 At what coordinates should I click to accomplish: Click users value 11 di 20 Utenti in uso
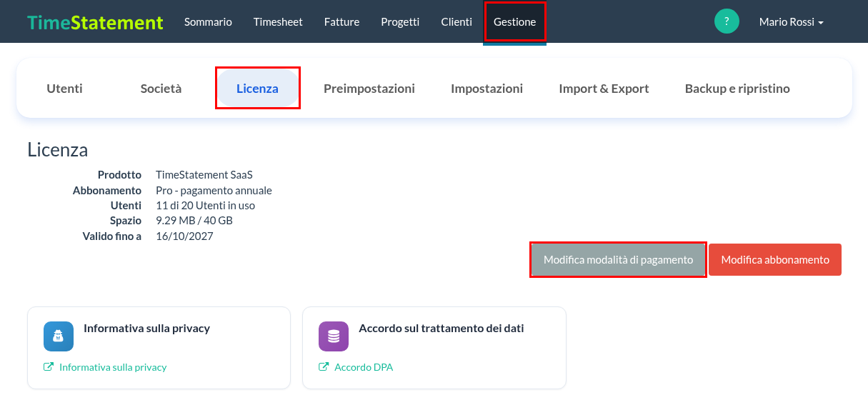(205, 206)
